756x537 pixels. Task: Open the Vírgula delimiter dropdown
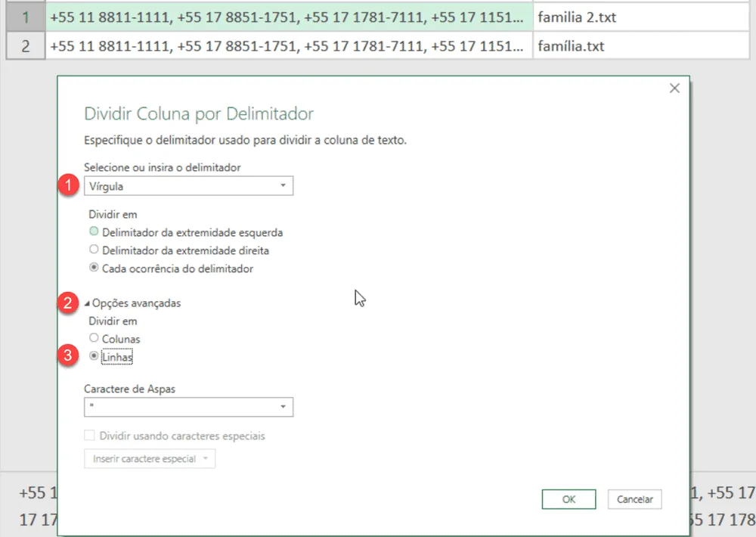[188, 186]
